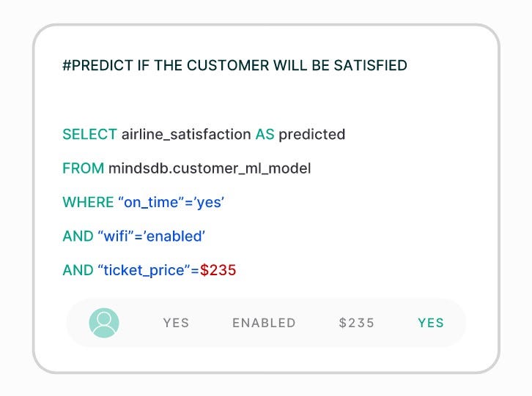Click the red $235 value in the query
Screen dimensions: 532x396
tap(218, 270)
